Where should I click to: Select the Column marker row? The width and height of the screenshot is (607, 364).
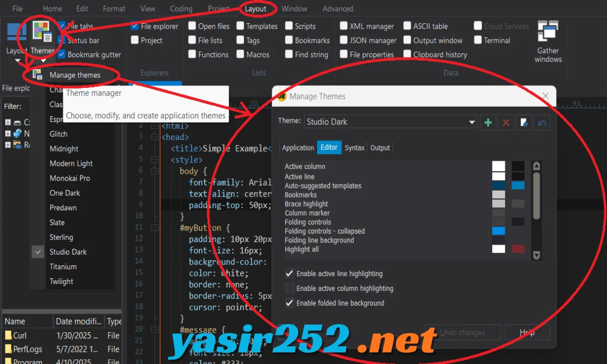click(x=307, y=213)
